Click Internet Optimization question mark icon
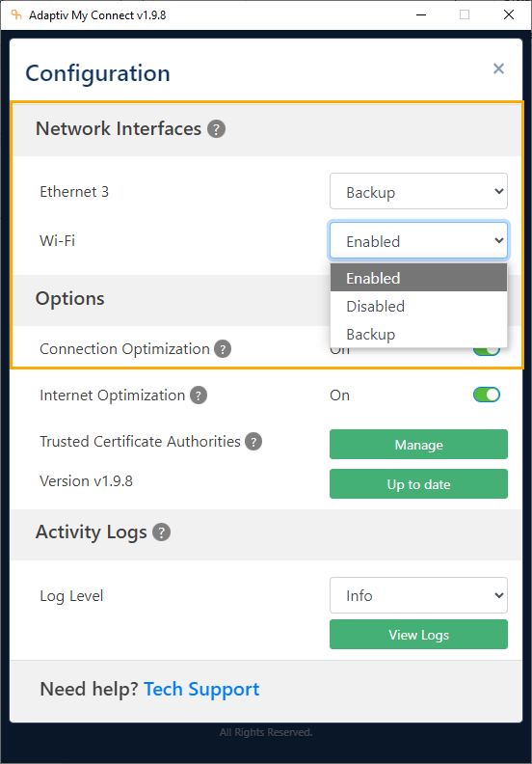Image resolution: width=532 pixels, height=764 pixels. pos(199,396)
